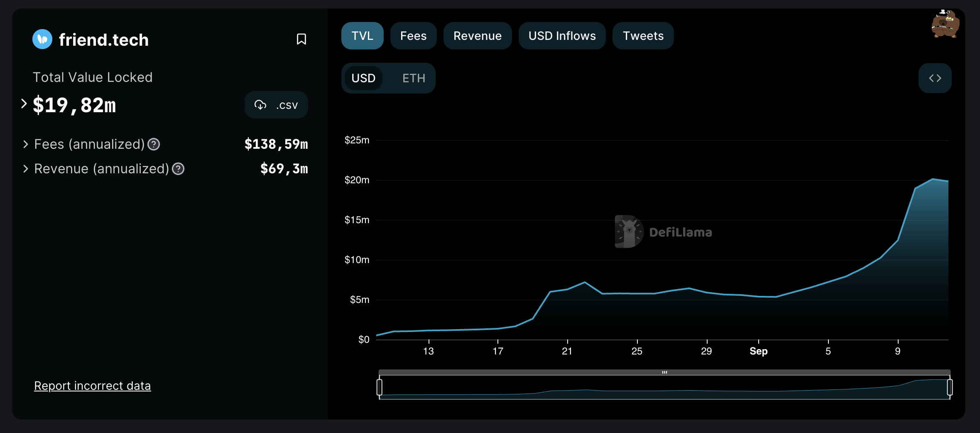980x433 pixels.
Task: Switch chart denomination to USD
Action: coord(363,78)
